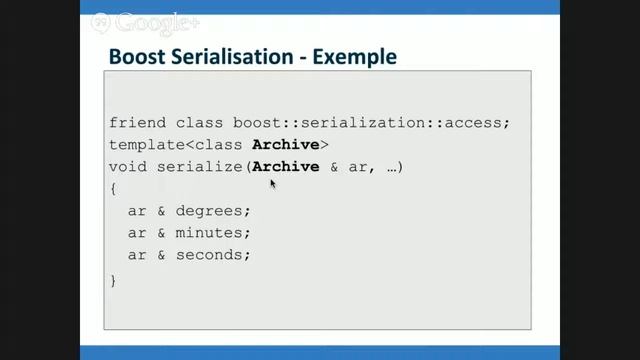
Task: Click the ar & seconds; line
Action: [x=189, y=255]
